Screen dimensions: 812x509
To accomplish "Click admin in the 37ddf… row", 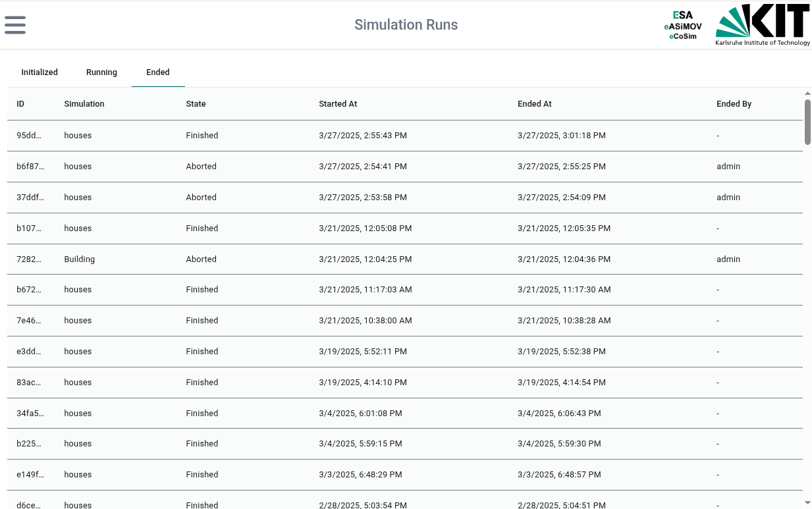I will tap(728, 198).
